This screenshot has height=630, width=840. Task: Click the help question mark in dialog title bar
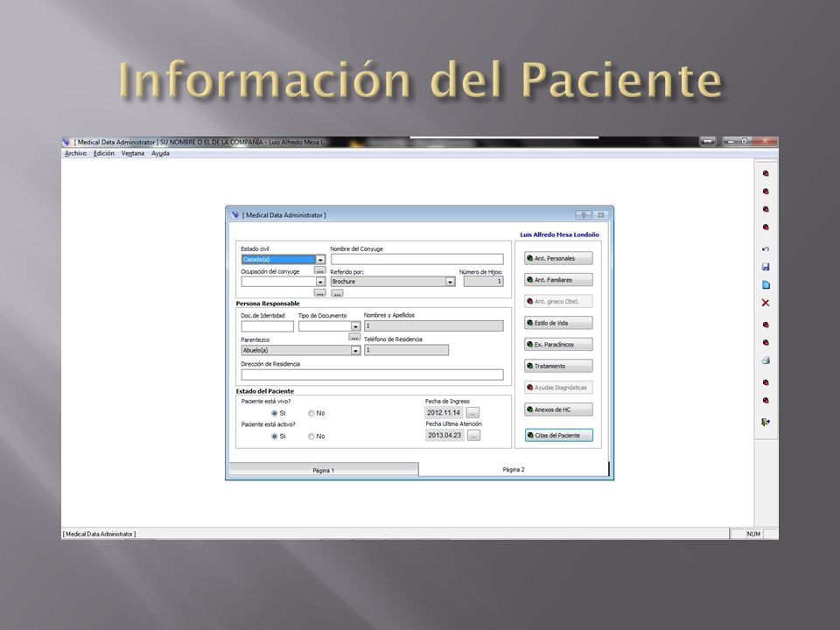click(x=584, y=215)
